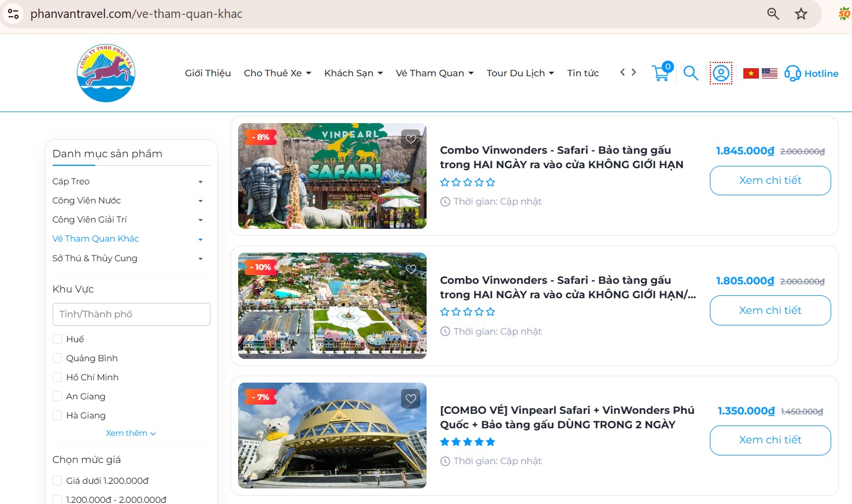Open the site search magnifier icon
This screenshot has width=852, height=504.
click(x=690, y=73)
